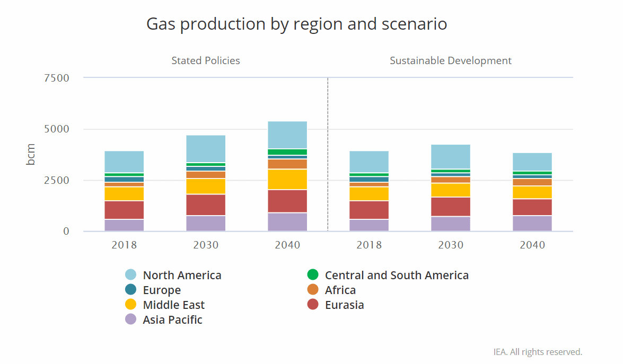Click Eurasia segment in Stated Policies 2018 bar
This screenshot has height=364, width=623.
coord(124,210)
